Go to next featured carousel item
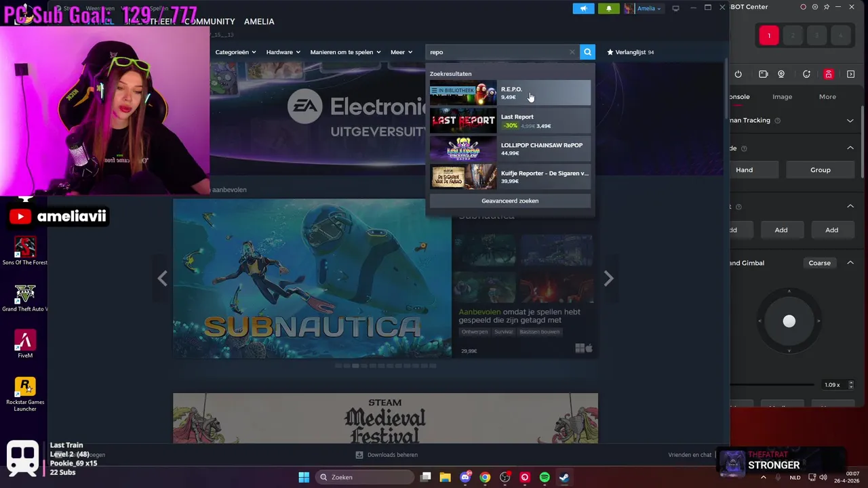This screenshot has height=488, width=868. point(608,279)
